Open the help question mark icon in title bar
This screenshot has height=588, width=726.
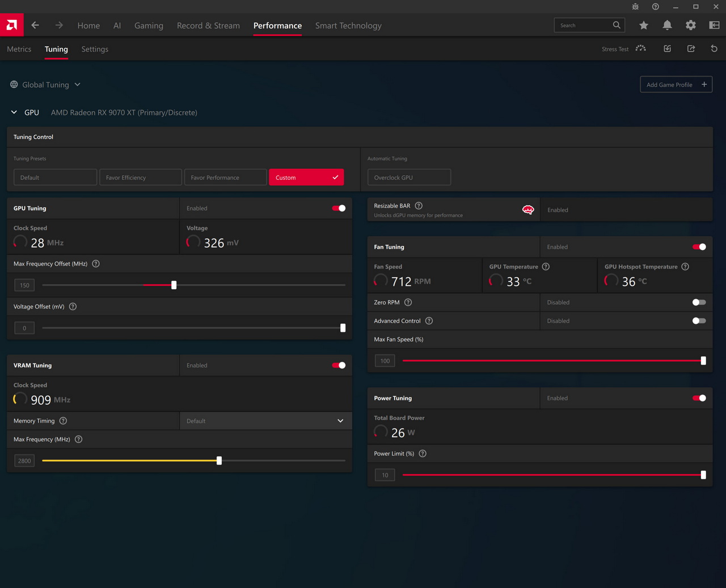click(656, 7)
